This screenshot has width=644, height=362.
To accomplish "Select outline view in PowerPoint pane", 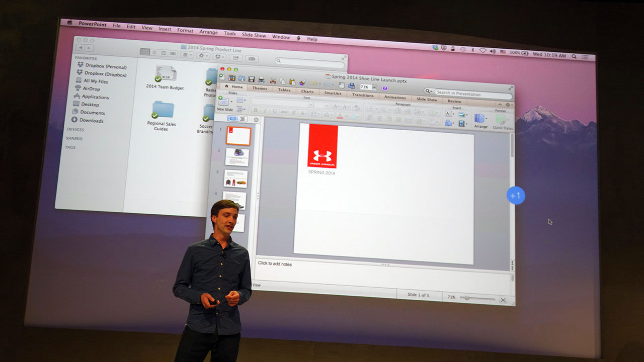I will 242,119.
